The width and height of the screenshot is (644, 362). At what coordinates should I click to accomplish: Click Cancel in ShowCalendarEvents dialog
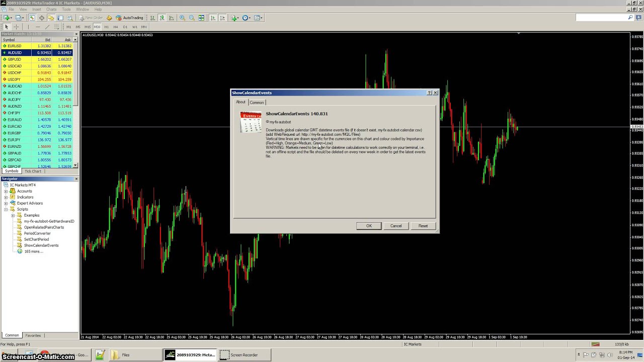(x=396, y=226)
